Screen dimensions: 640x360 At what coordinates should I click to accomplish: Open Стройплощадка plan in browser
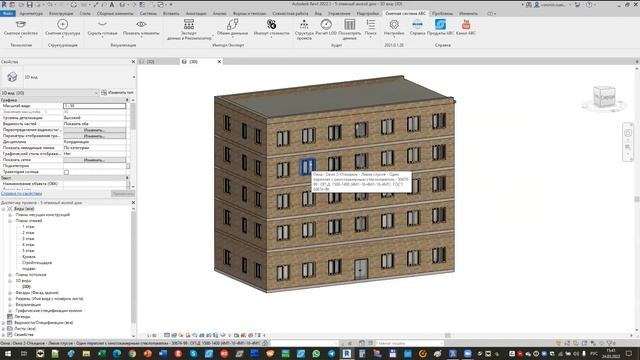[x=37, y=263]
